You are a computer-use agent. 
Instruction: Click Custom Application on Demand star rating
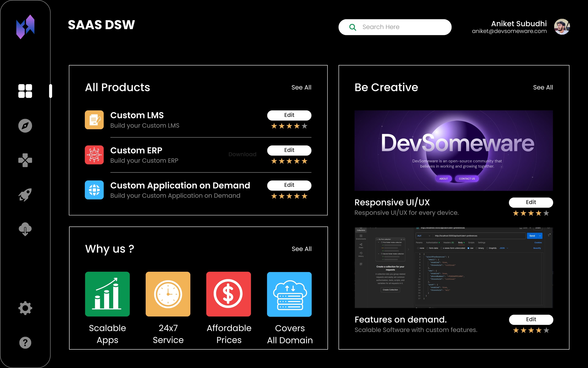point(289,196)
